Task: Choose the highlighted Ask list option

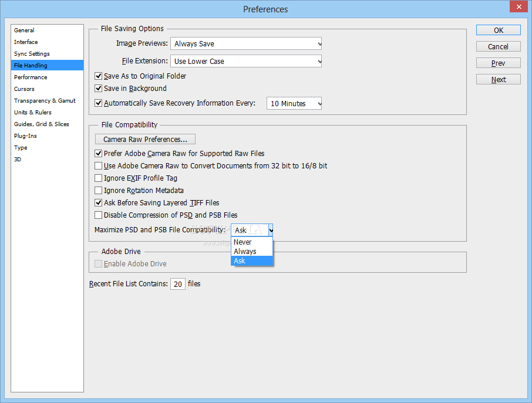Action: click(x=252, y=260)
